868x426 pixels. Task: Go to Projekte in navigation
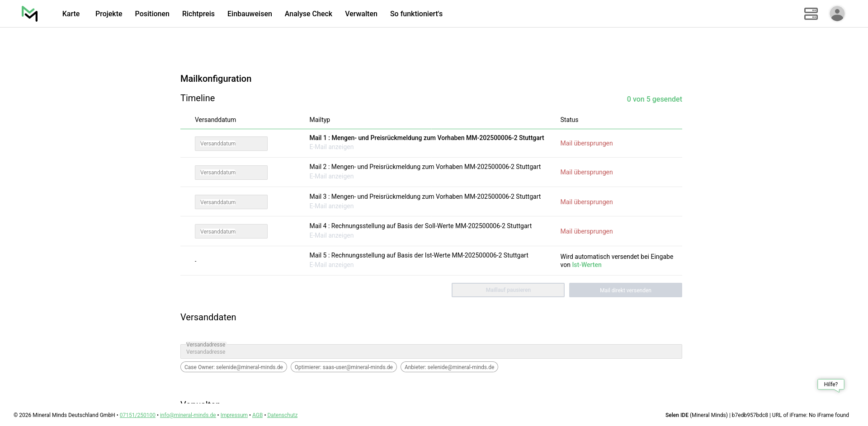(108, 14)
